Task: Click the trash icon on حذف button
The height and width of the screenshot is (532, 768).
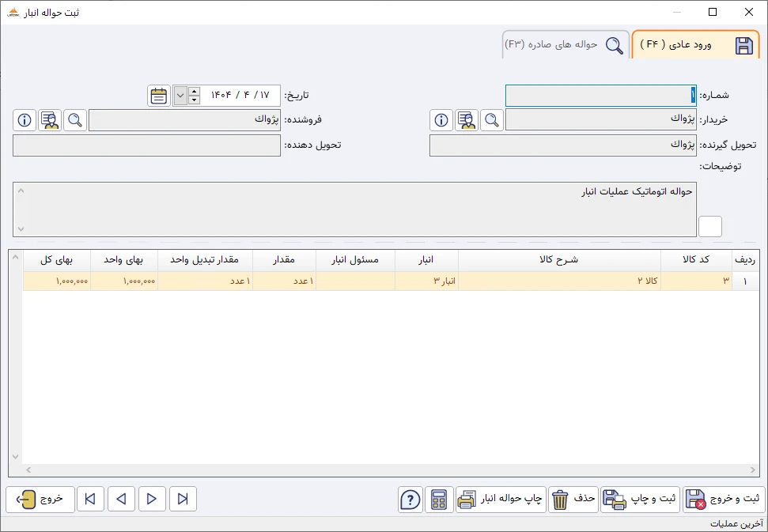Action: coord(562,499)
